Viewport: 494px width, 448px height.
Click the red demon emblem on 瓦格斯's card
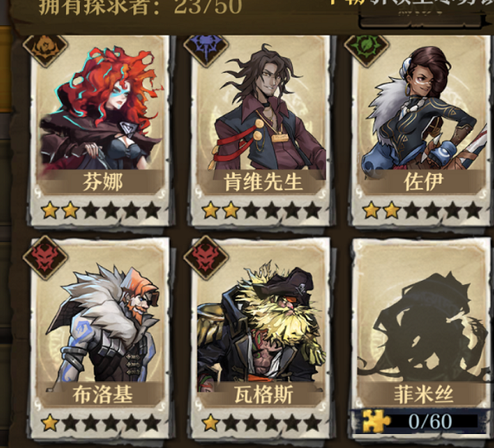pyautogui.click(x=205, y=257)
